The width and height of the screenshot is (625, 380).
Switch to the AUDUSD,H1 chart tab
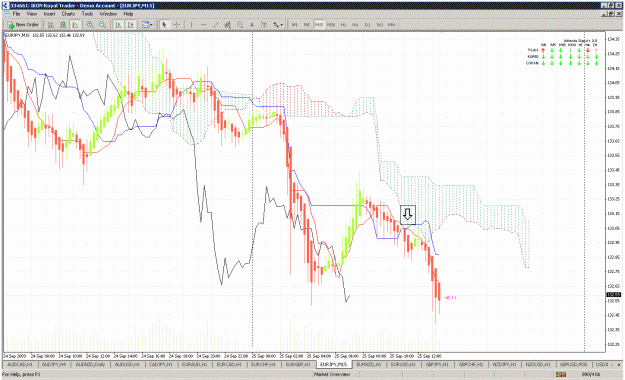pos(127,364)
